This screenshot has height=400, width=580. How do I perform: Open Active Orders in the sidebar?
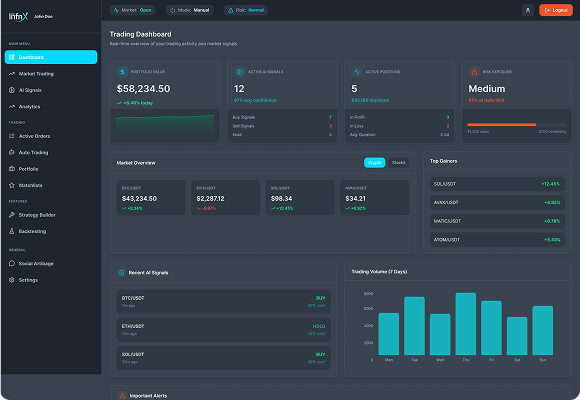51,136
